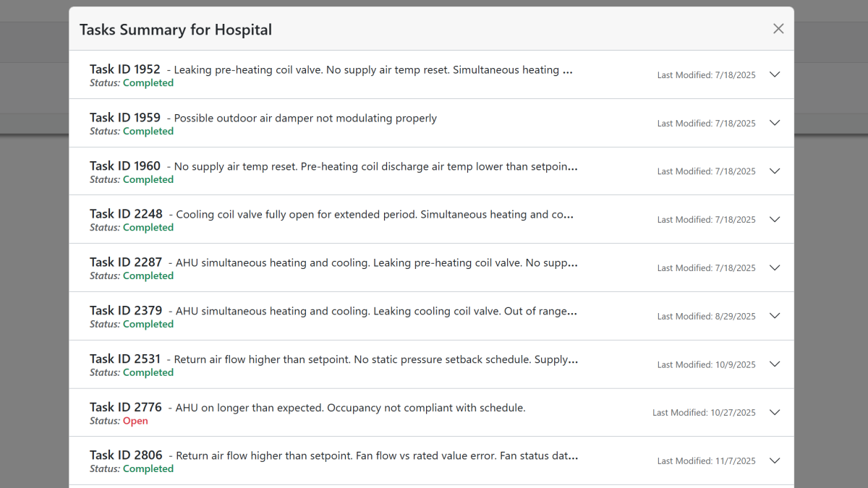
Task: Click Last Modified 10/27/2025 date
Action: tap(704, 413)
